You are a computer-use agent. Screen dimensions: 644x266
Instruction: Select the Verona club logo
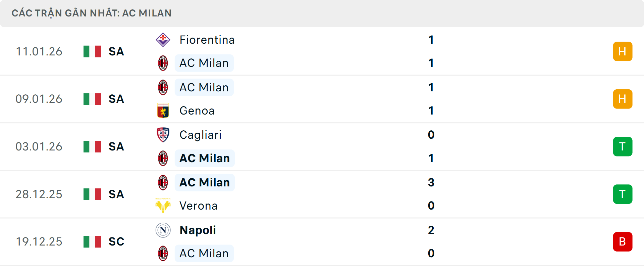click(163, 206)
